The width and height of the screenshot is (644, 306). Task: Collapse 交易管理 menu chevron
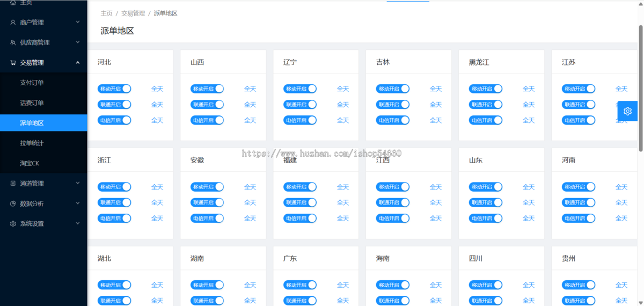pyautogui.click(x=78, y=63)
